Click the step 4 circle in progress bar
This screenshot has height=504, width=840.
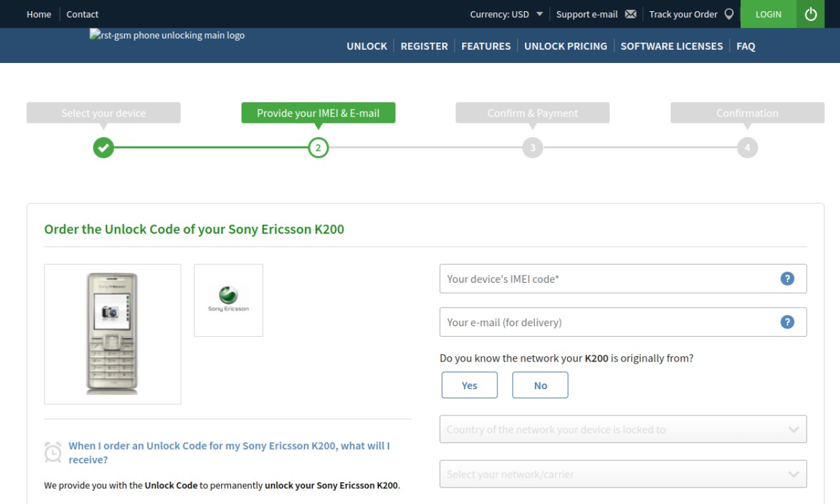747,148
